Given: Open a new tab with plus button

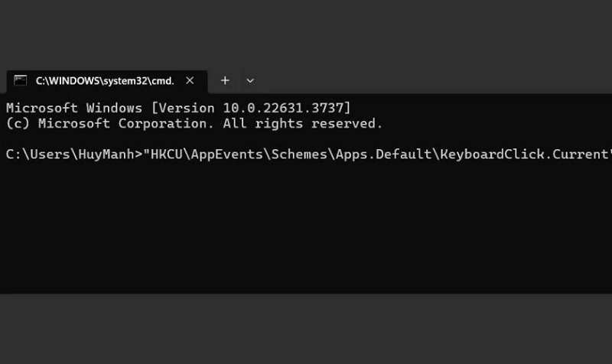Looking at the screenshot, I should pos(225,80).
